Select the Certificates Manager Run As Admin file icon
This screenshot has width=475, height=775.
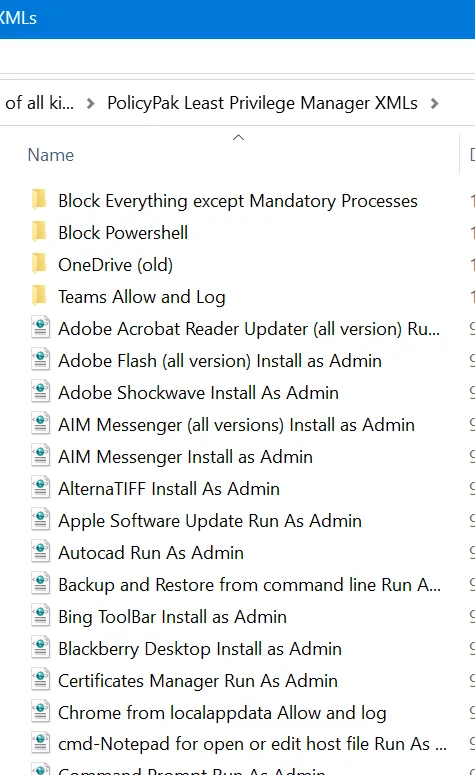click(x=41, y=681)
